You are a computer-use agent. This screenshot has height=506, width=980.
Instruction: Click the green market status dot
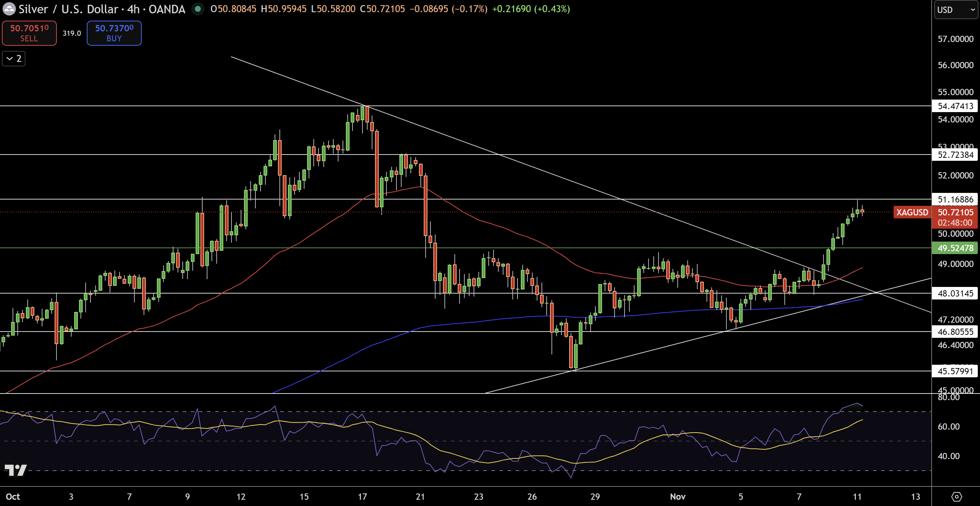tap(197, 10)
